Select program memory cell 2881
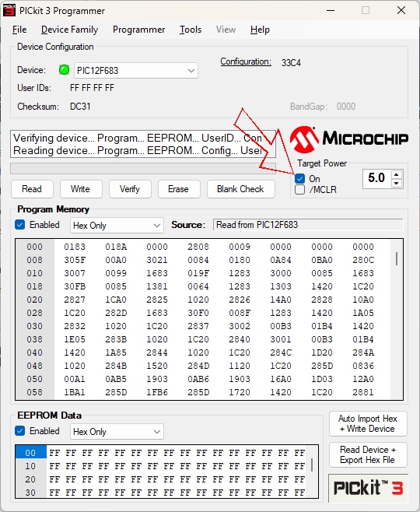This screenshot has height=512, width=420. (363, 392)
